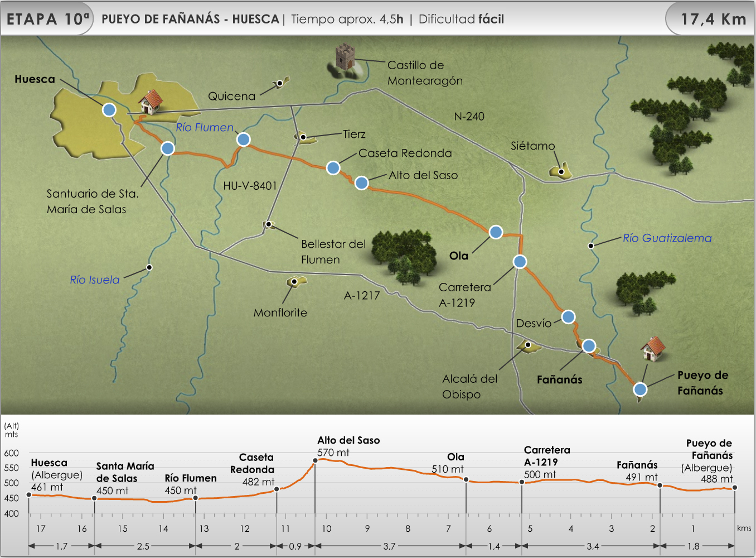Click the Ola 510 mt profile point
The width and height of the screenshot is (756, 558).
(x=466, y=479)
